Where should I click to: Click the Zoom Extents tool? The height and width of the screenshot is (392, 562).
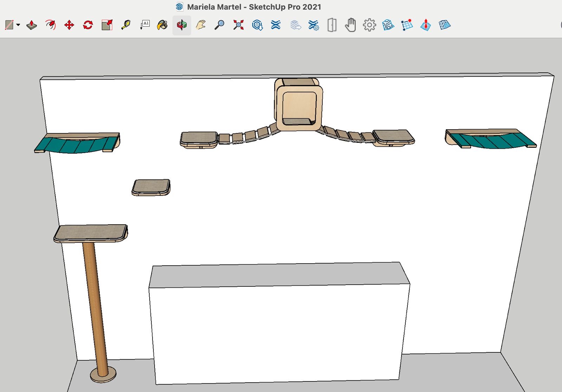(x=238, y=25)
